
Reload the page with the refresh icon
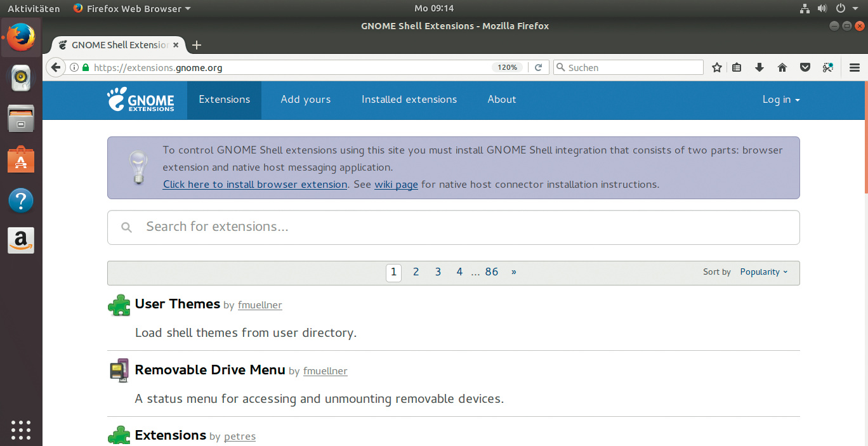pos(538,67)
